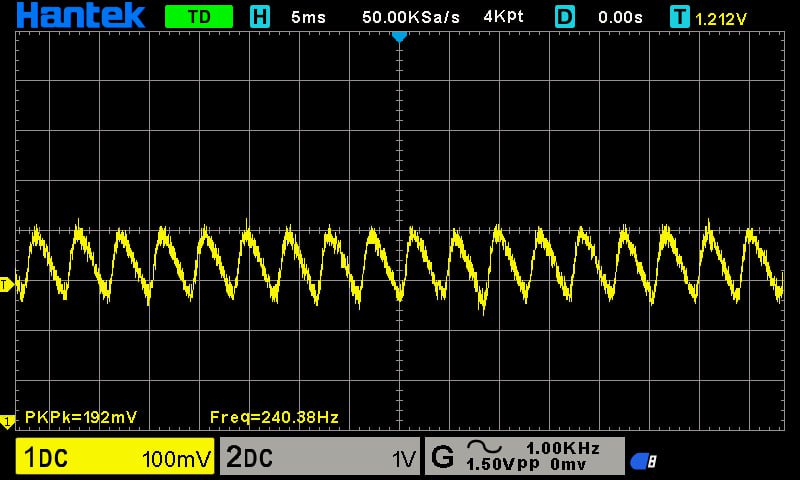The width and height of the screenshot is (800, 480).
Task: Click the 0.00s delay value
Action: click(x=620, y=17)
